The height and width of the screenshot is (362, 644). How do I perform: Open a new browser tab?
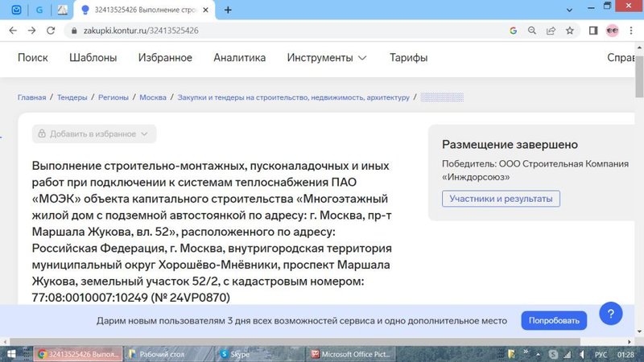(x=228, y=10)
